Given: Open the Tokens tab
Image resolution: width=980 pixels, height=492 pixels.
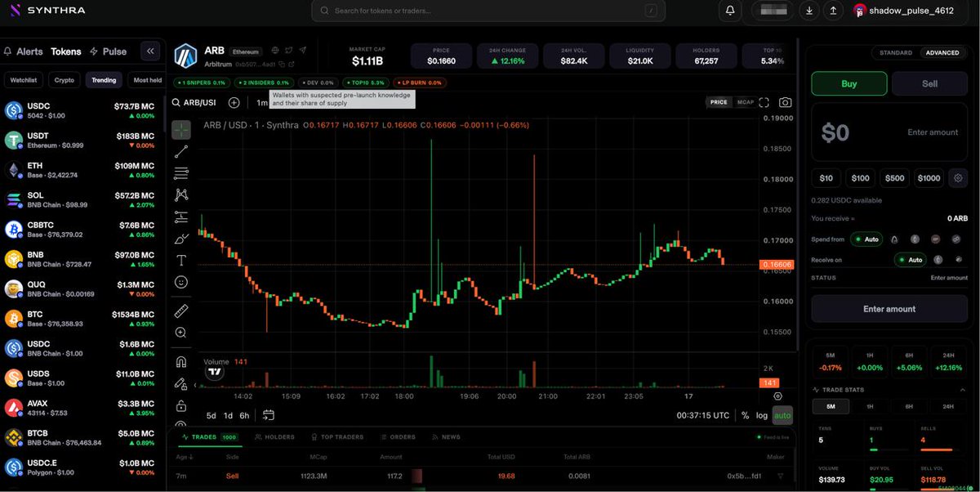Looking at the screenshot, I should [66, 51].
